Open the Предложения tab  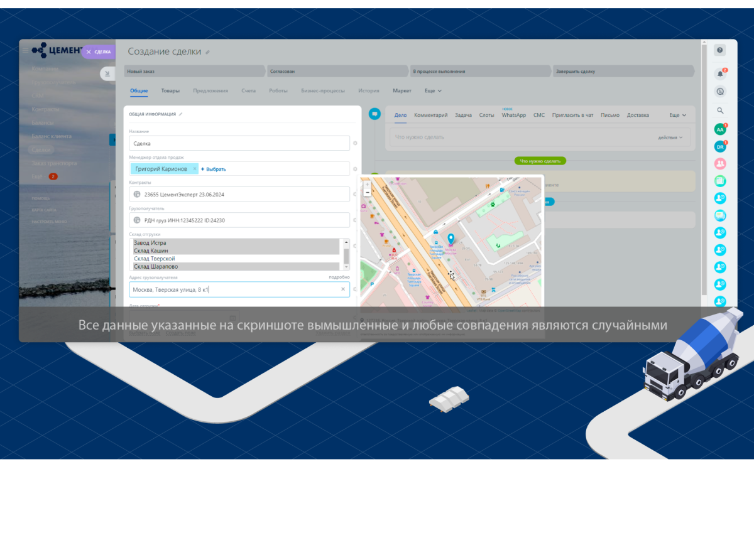click(x=210, y=91)
